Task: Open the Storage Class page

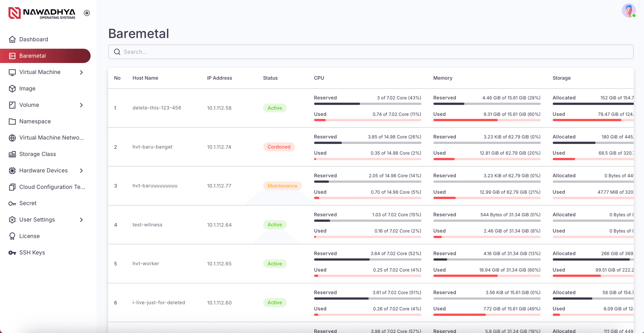Action: (x=45, y=154)
